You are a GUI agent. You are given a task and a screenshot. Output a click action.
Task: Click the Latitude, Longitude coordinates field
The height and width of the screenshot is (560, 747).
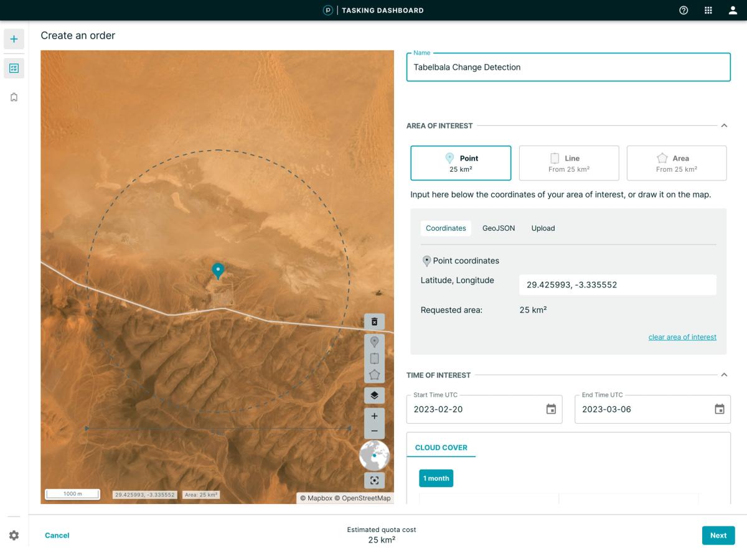point(617,284)
